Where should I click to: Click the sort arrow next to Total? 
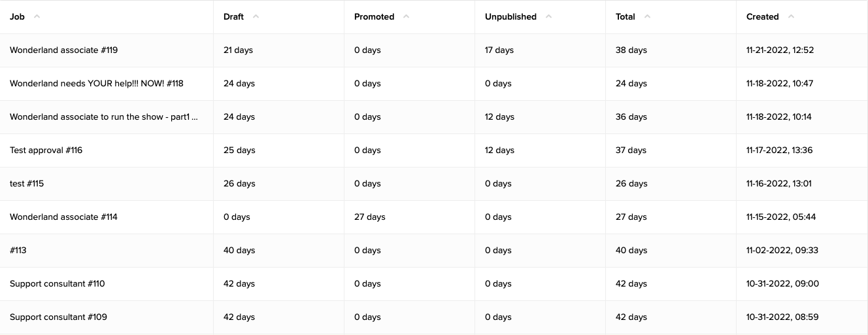pos(647,17)
